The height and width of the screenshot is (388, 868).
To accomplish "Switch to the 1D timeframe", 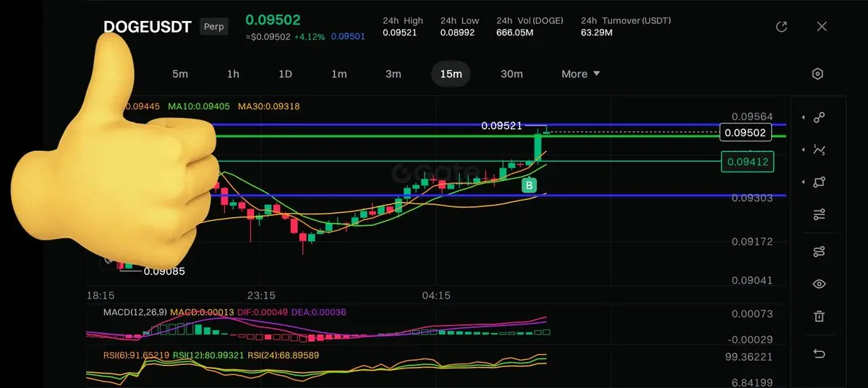I will (x=286, y=74).
